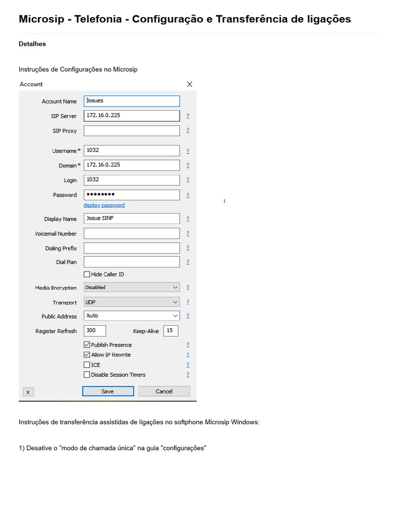Enable the ICE checkbox
This screenshot has width=399, height=532.
coord(87,365)
